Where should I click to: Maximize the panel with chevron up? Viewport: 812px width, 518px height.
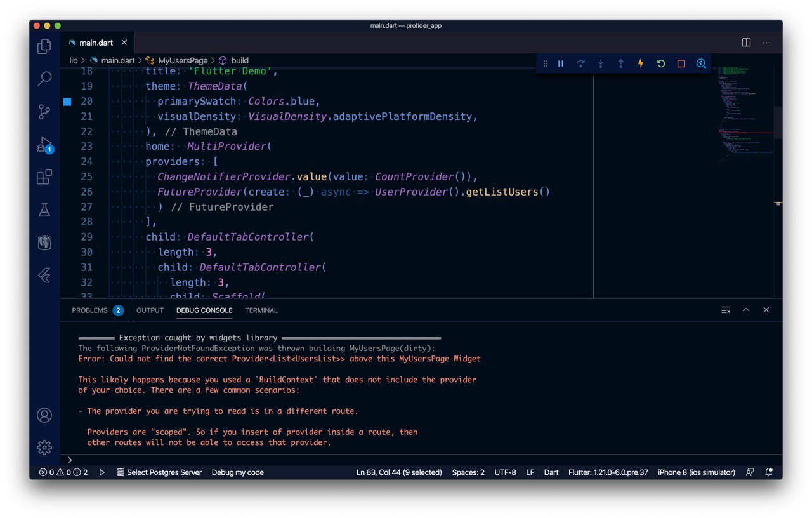[x=746, y=310]
